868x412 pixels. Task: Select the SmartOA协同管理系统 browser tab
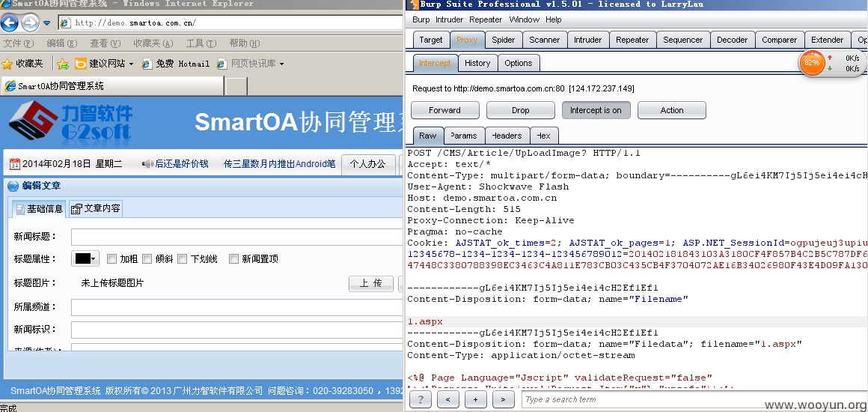click(112, 86)
